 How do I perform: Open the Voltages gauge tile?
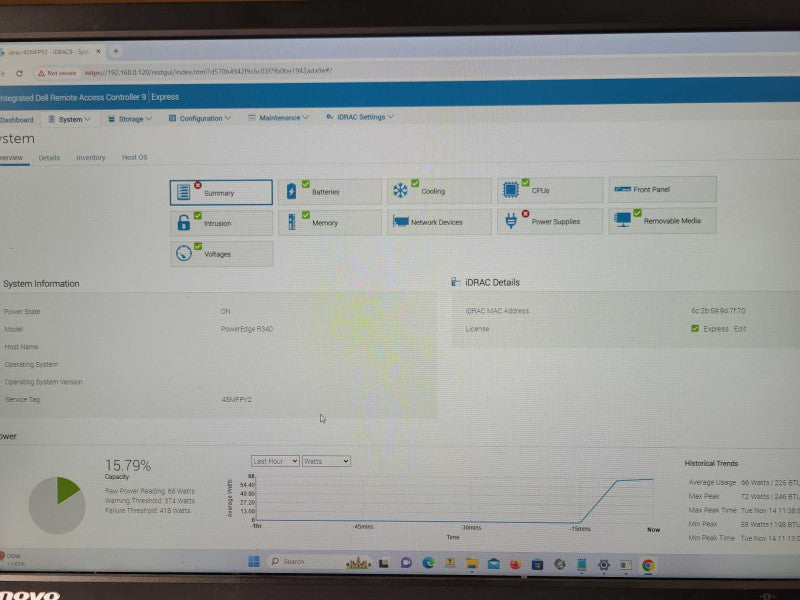point(221,254)
